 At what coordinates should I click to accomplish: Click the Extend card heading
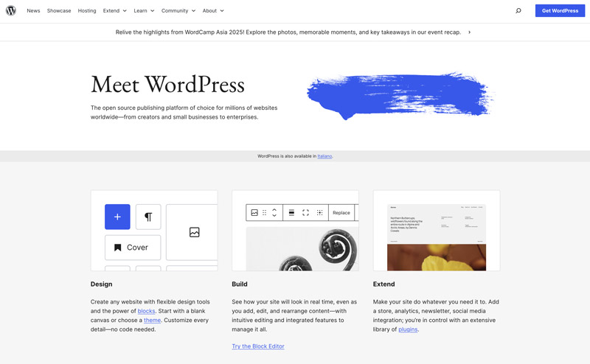pyautogui.click(x=383, y=284)
